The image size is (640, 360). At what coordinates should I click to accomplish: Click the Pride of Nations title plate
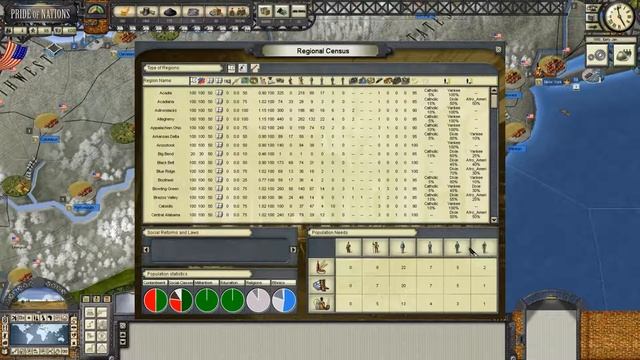40,14
